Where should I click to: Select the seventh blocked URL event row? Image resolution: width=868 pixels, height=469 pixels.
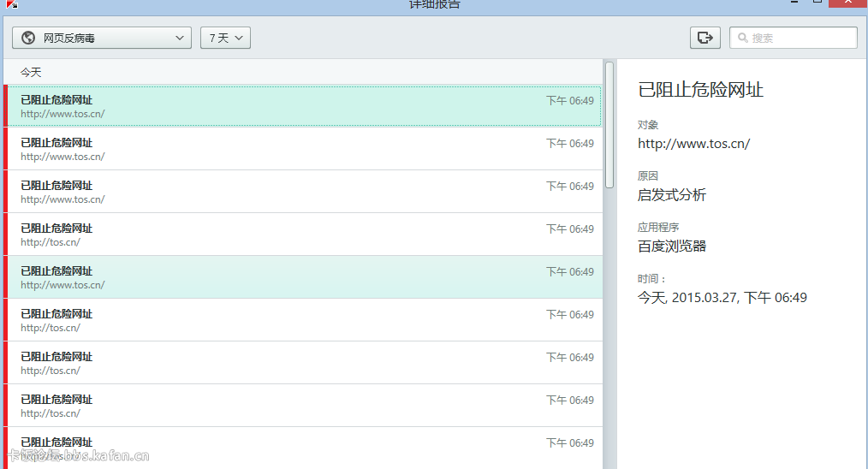click(x=304, y=363)
